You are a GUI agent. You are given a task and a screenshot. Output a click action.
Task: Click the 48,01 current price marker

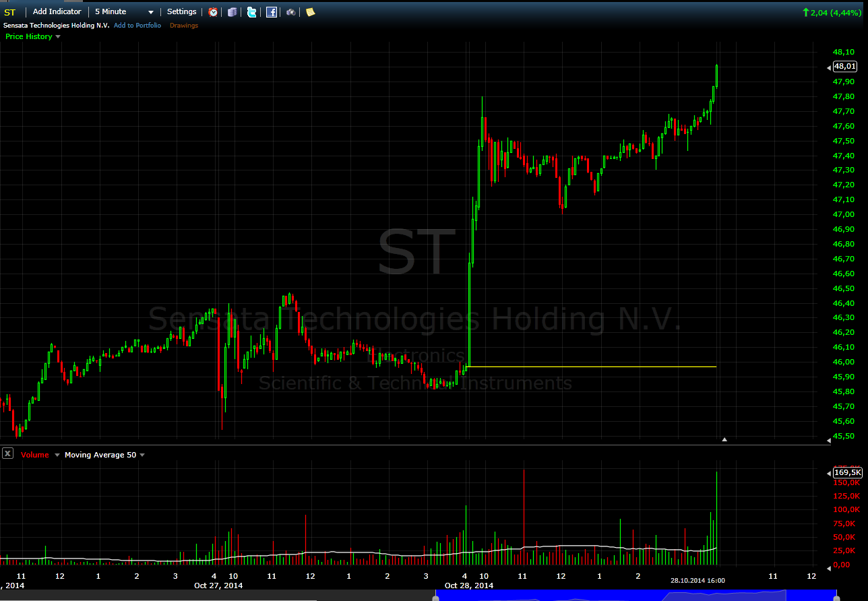(844, 66)
